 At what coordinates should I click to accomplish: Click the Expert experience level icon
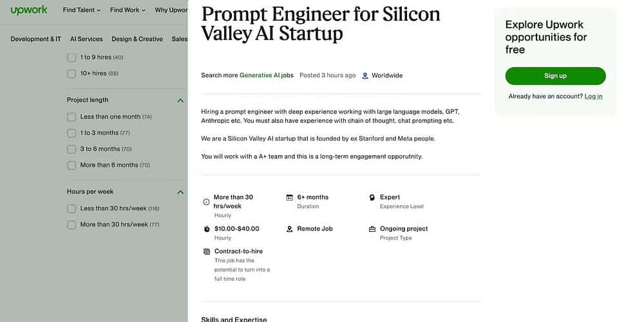point(372,198)
